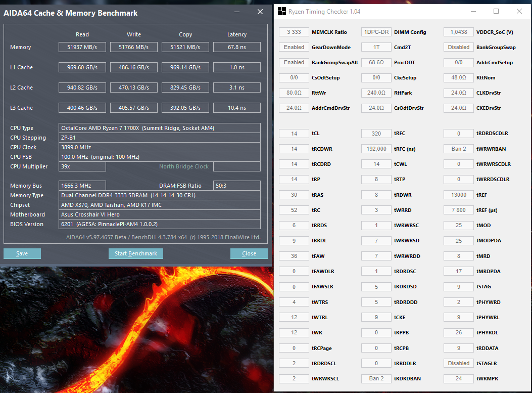Start Benchmark in AIDA64 window

(x=136, y=253)
